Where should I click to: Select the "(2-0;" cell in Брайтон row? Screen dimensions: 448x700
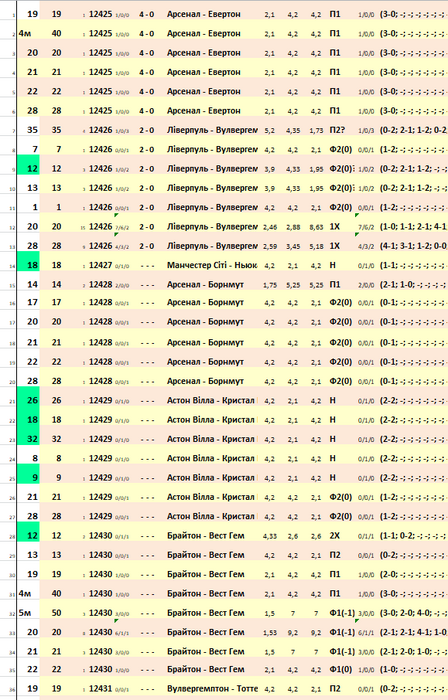[413, 574]
